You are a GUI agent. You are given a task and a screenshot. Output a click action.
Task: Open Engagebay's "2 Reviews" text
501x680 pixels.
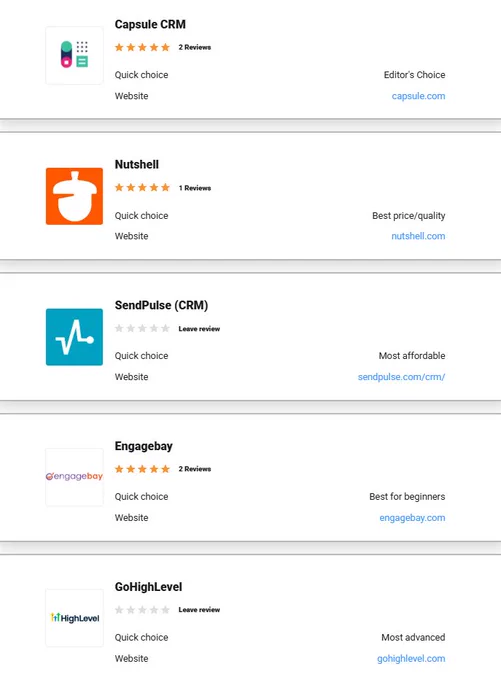(195, 469)
